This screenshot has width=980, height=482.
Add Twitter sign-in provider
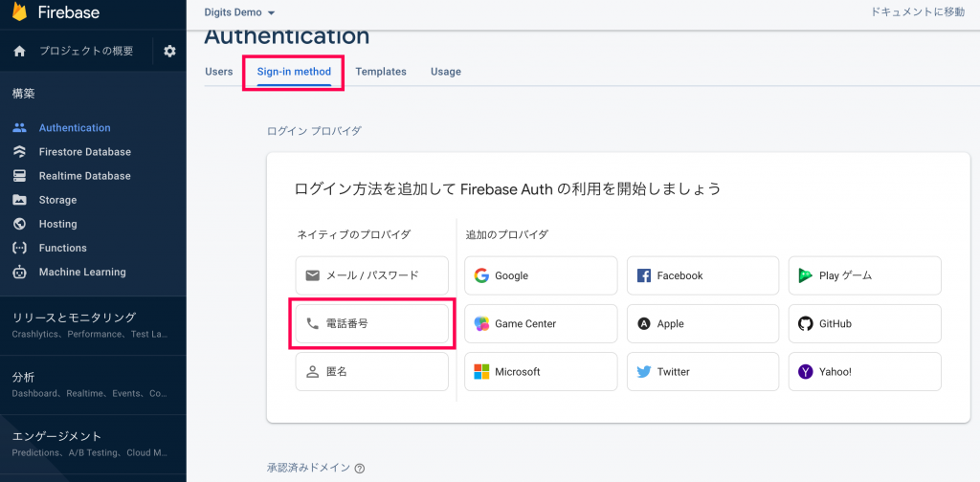click(703, 372)
